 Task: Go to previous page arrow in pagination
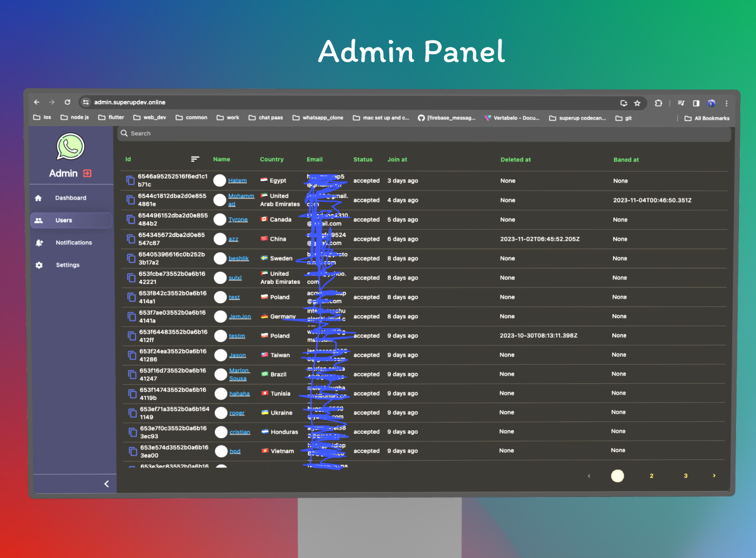(x=589, y=475)
